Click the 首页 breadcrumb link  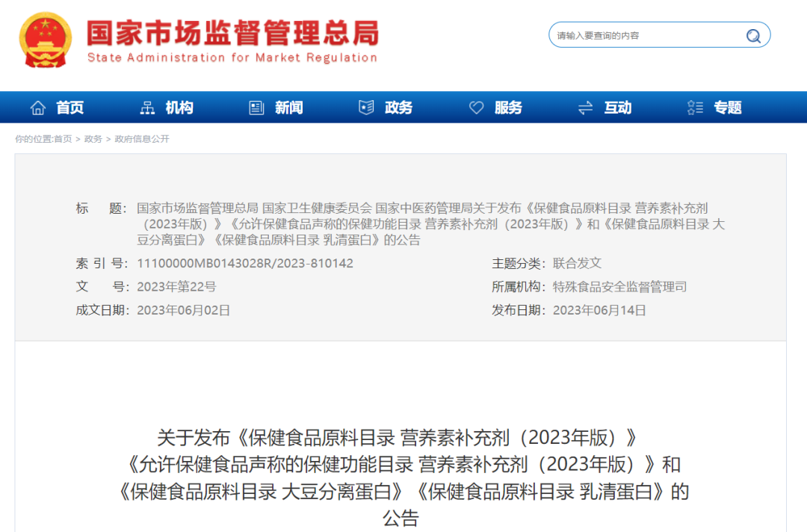[x=63, y=139]
